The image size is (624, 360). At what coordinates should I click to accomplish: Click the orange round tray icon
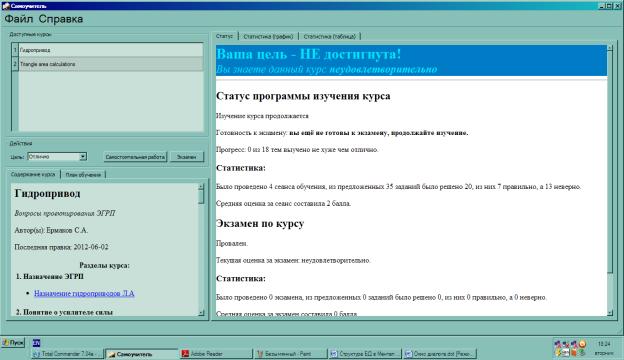[582, 344]
